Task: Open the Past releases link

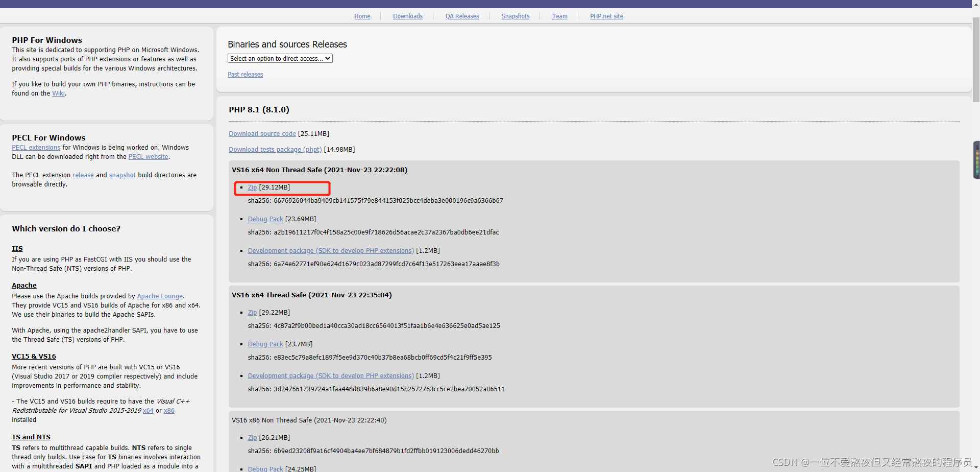Action: (245, 75)
